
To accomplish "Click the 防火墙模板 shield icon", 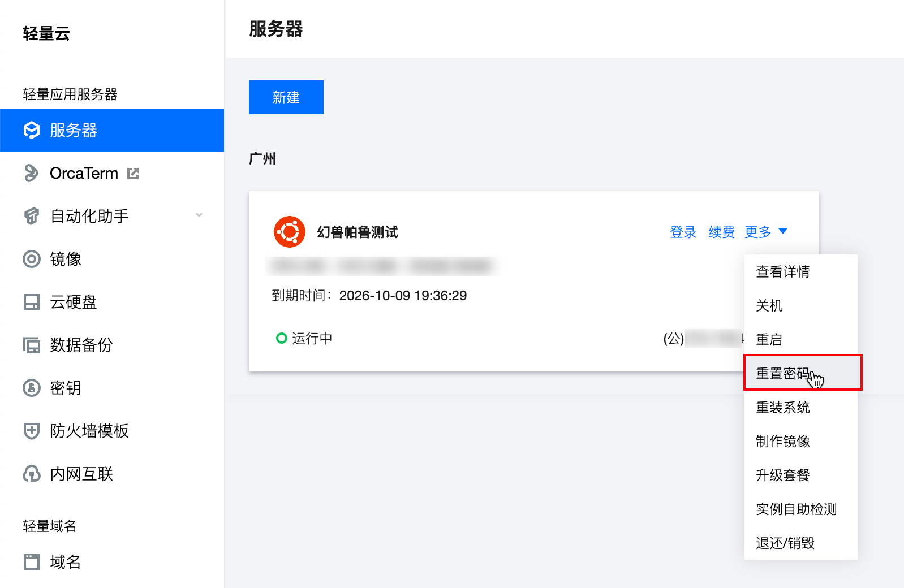I will [x=32, y=431].
